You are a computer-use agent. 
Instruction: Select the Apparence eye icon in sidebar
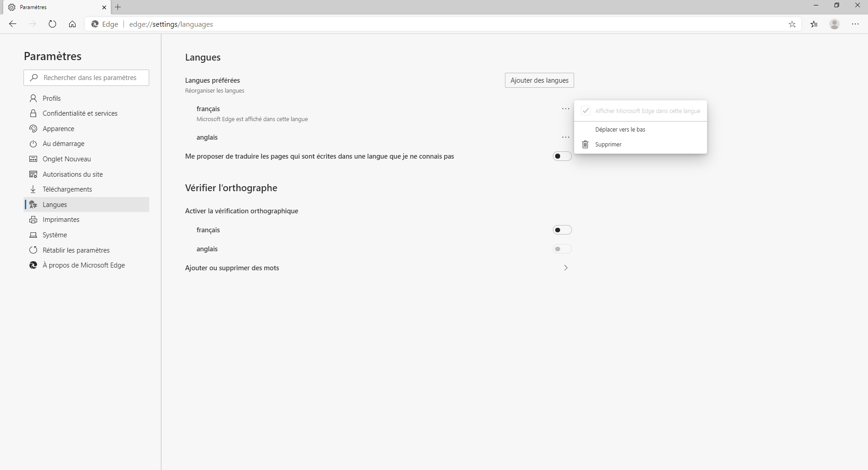[33, 128]
